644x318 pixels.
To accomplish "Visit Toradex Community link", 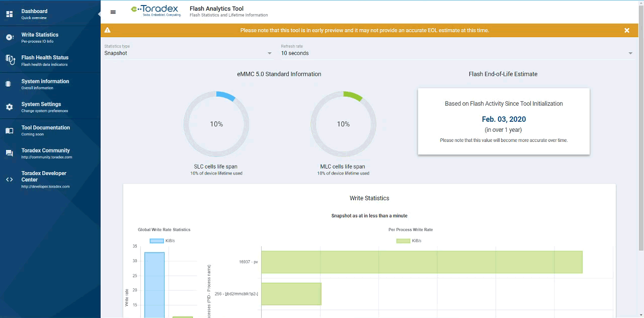I will click(50, 153).
